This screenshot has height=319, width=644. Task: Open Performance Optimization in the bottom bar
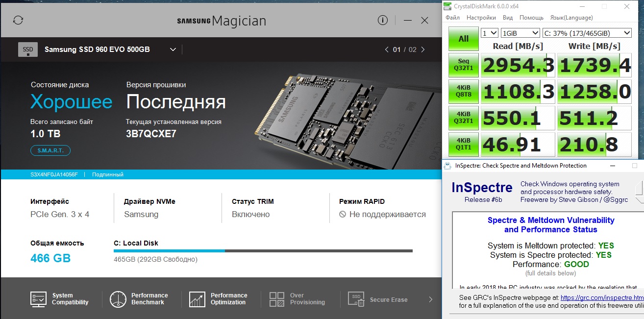point(219,299)
